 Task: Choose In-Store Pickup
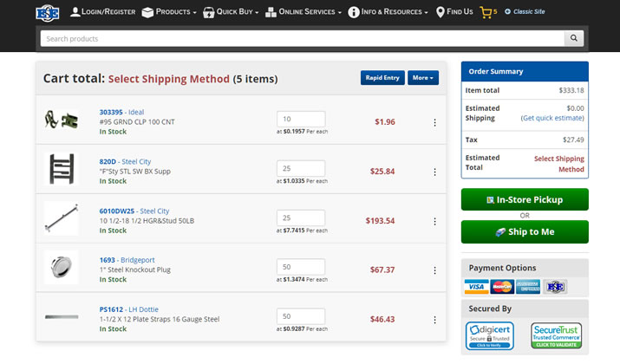tap(525, 199)
